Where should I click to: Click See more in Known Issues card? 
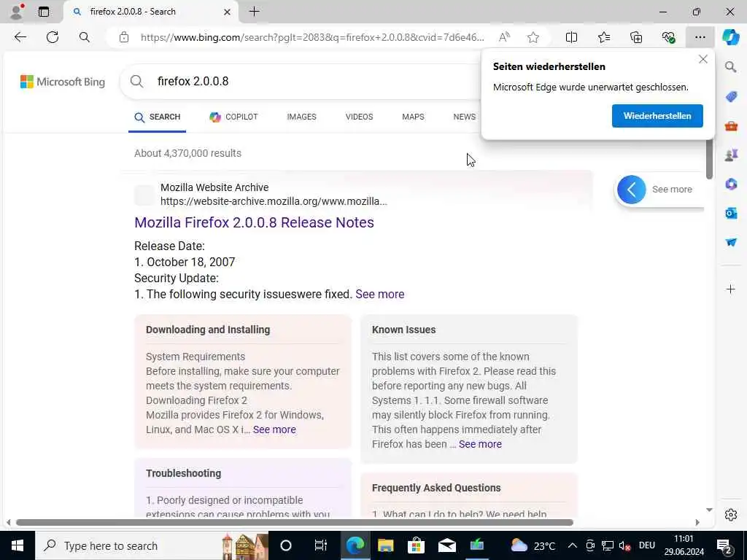click(x=480, y=444)
